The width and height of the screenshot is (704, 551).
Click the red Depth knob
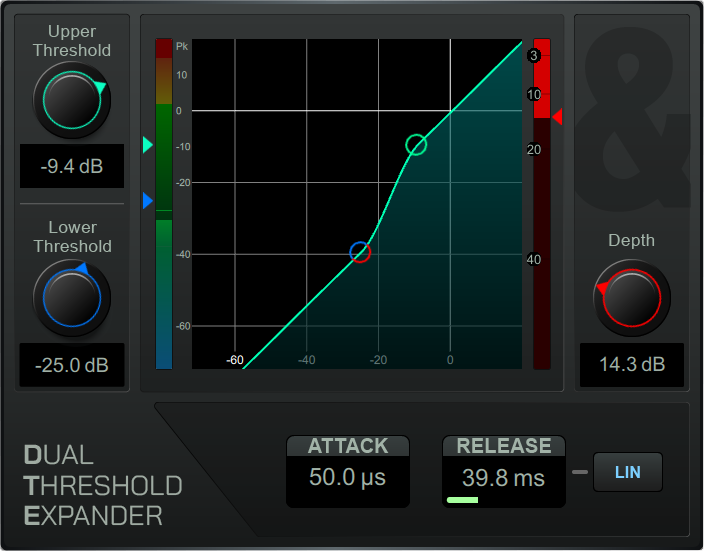[632, 298]
